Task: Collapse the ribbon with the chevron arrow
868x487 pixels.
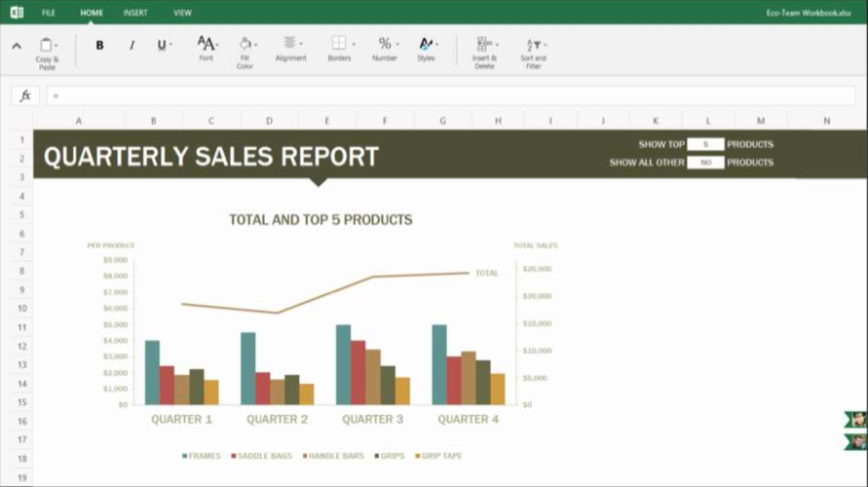Action: 17,46
